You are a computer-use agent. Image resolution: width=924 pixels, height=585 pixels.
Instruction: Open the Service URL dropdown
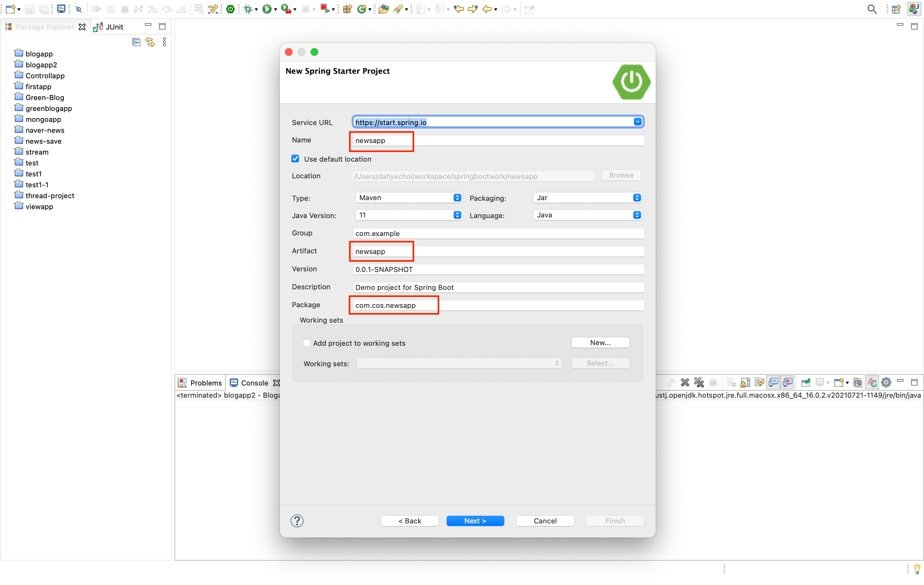tap(637, 122)
